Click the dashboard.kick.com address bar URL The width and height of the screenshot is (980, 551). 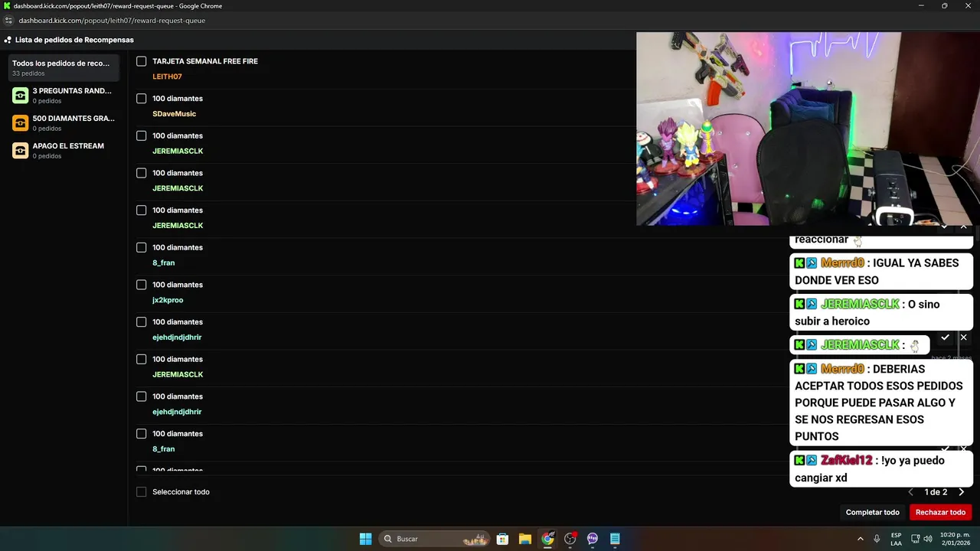(x=112, y=21)
